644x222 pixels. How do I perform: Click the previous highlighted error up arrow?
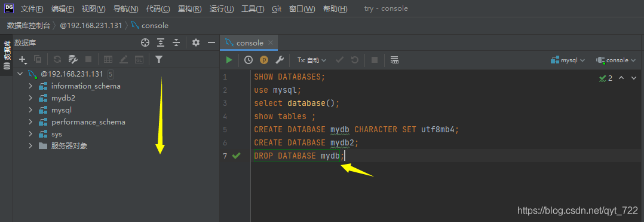[x=621, y=78]
